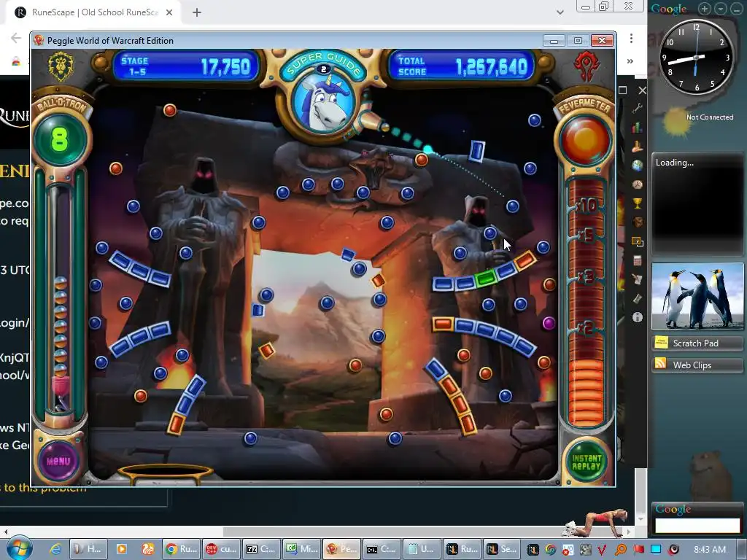Click the unicorn Super Guide character portrait
747x560 pixels.
tap(323, 102)
